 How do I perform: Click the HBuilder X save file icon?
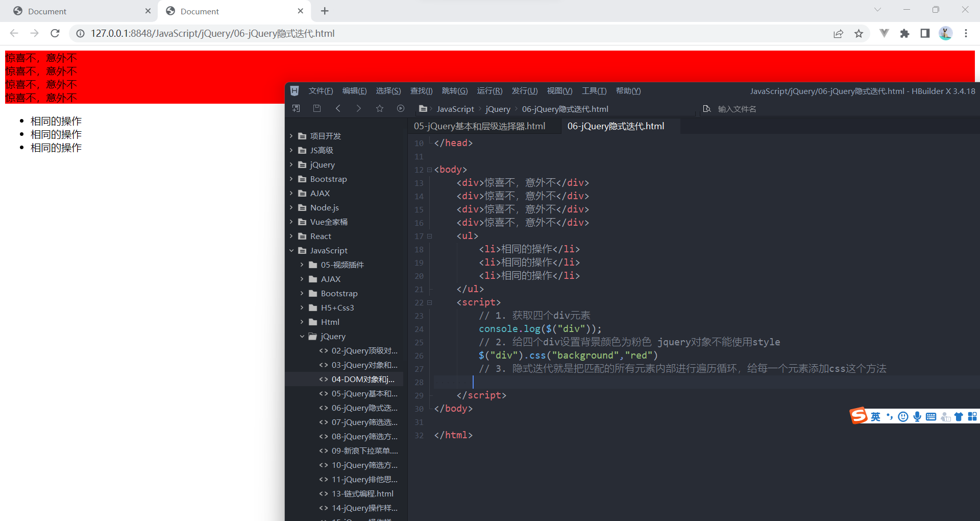[317, 108]
